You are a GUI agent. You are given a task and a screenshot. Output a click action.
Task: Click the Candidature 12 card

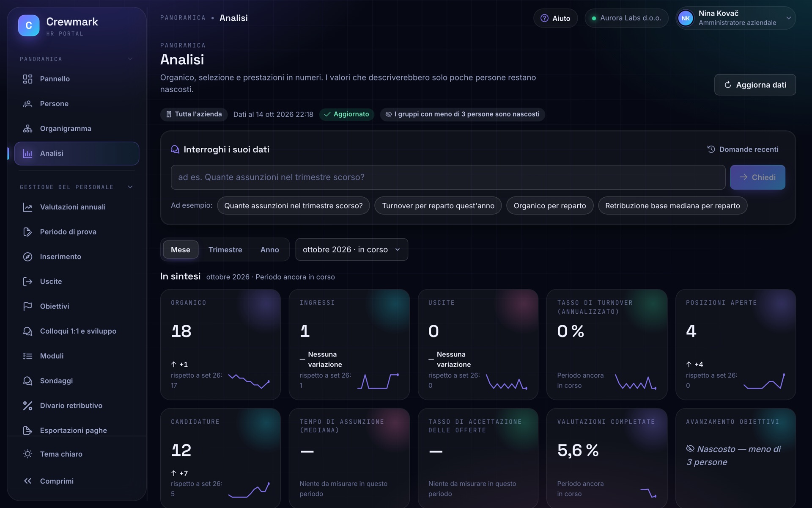(220, 458)
